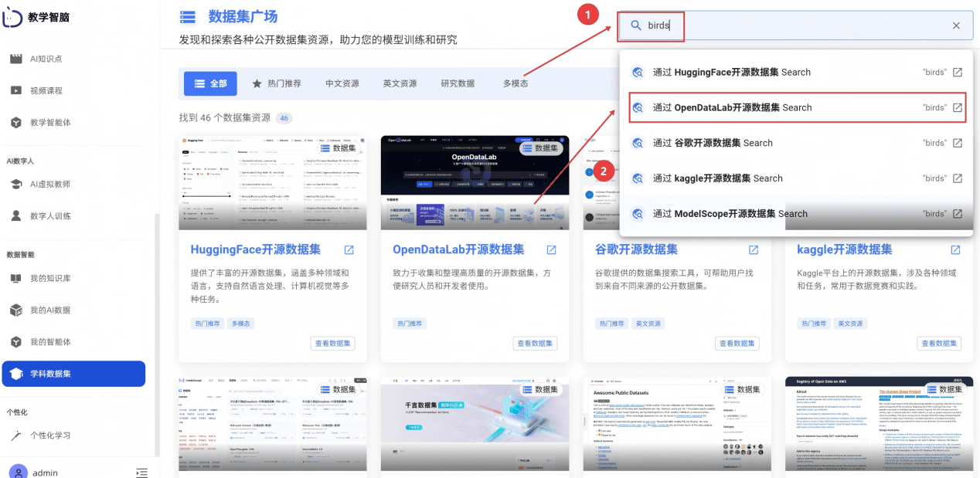Open the Registry of Open Data AWS thumbnail
This screenshot has height=478, width=980.
(880, 424)
